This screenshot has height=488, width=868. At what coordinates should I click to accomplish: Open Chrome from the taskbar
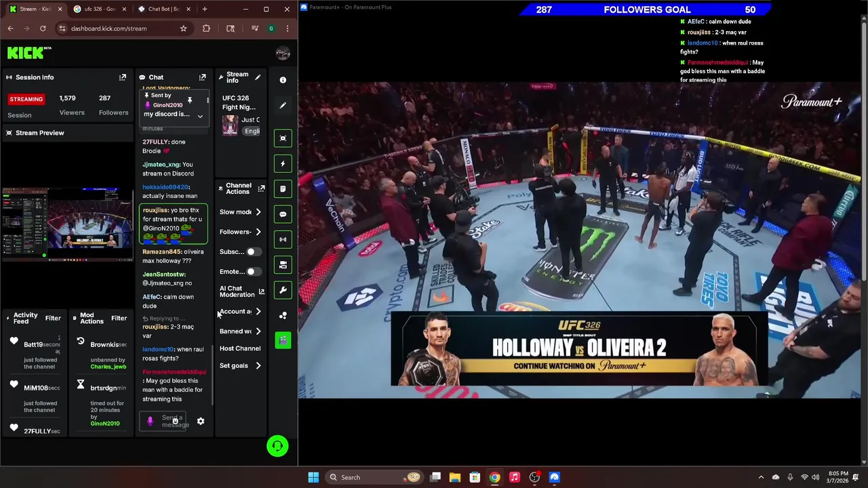point(495,477)
